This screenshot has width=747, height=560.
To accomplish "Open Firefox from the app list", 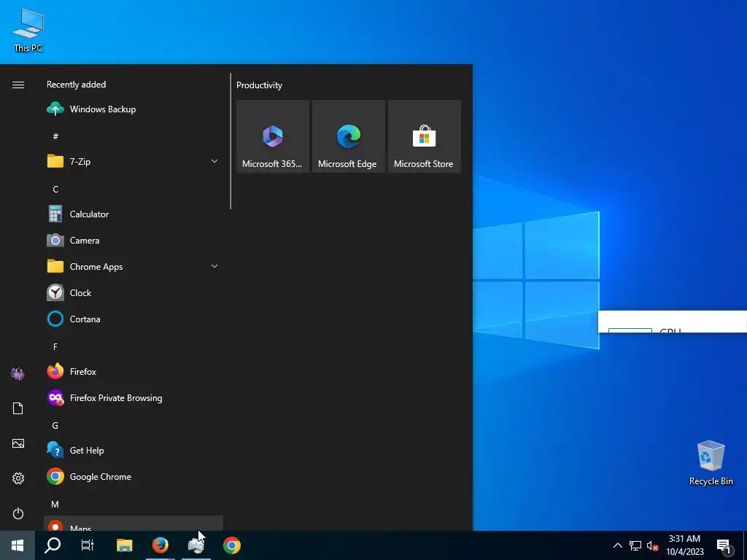I will coord(133,371).
